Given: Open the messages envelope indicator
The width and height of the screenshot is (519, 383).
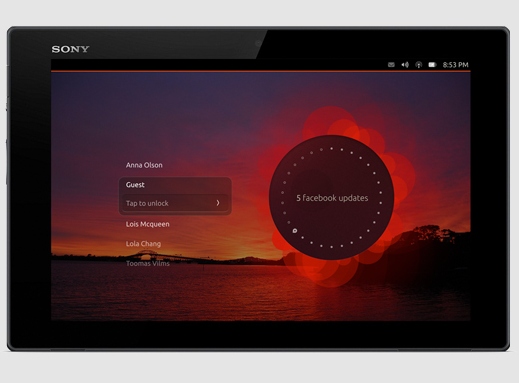Looking at the screenshot, I should pyautogui.click(x=391, y=65).
